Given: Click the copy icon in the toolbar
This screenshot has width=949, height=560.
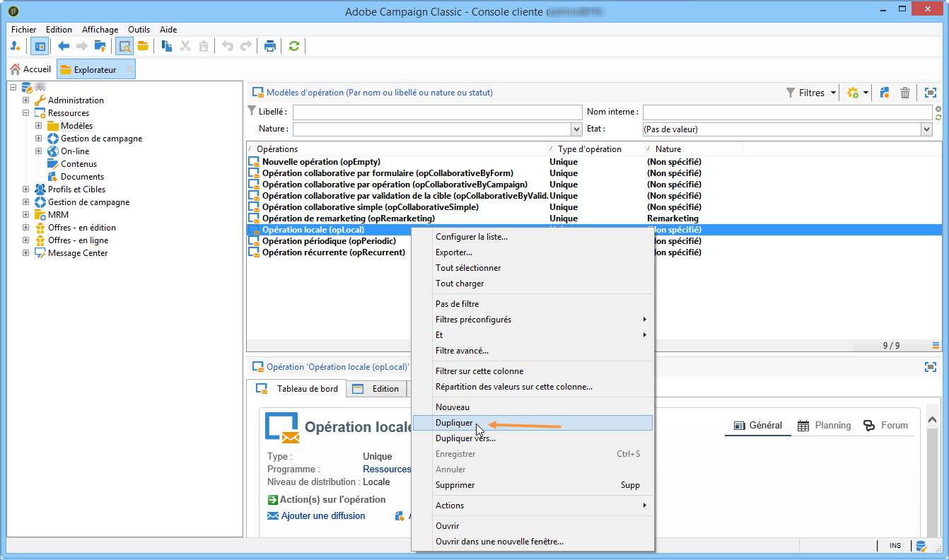Looking at the screenshot, I should (167, 47).
